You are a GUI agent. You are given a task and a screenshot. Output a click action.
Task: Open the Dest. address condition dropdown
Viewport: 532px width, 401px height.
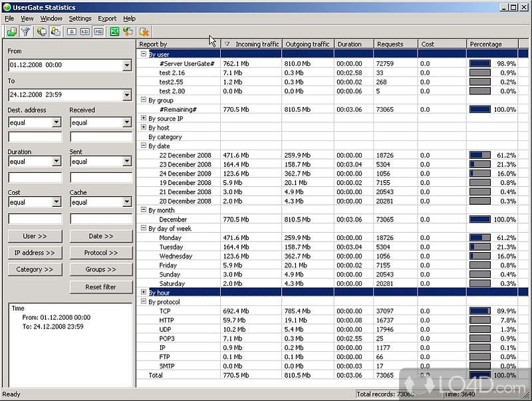pos(57,122)
